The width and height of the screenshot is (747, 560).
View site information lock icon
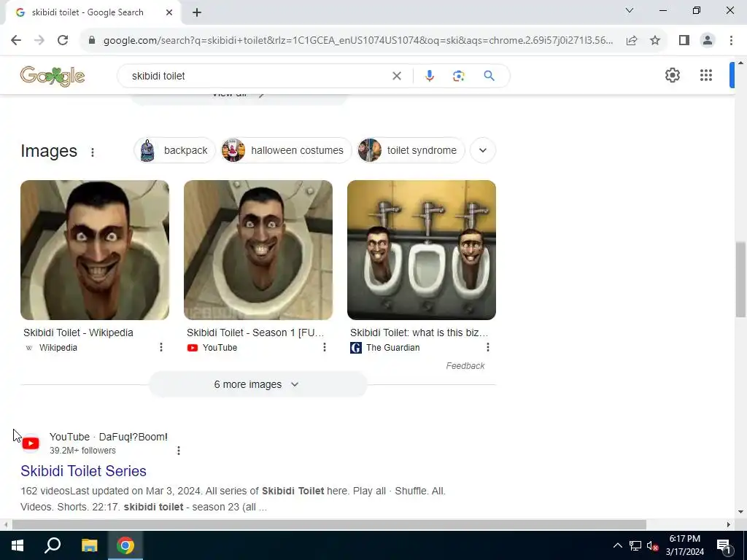[92, 40]
